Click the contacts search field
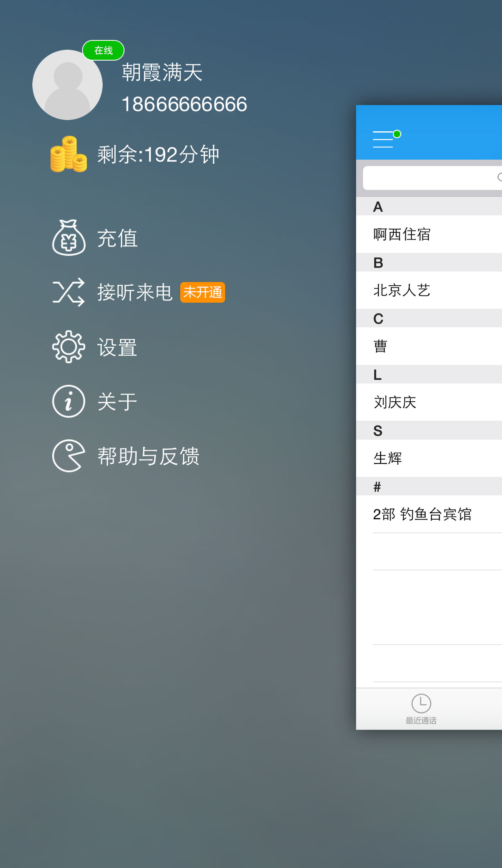Image resolution: width=502 pixels, height=868 pixels. coord(430,178)
